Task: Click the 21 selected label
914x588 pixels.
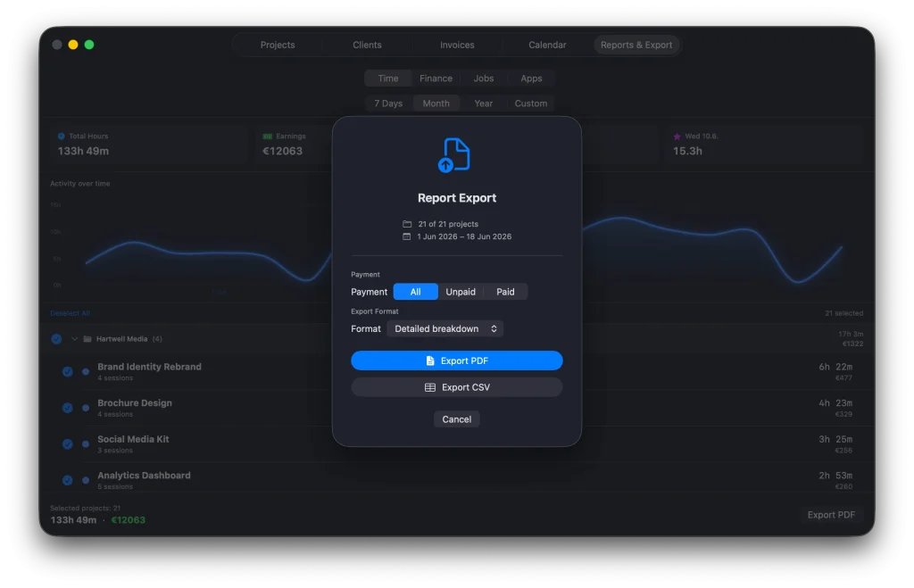Action: tap(844, 313)
